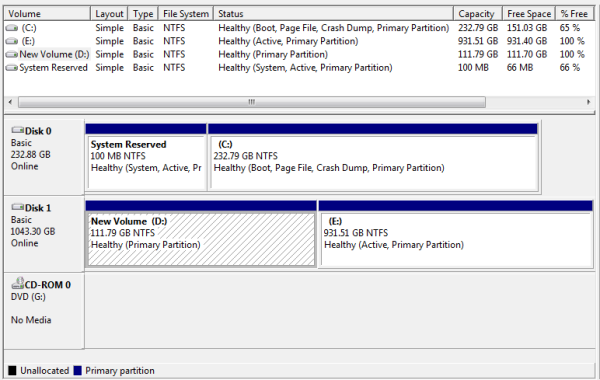Click the 111.70 GB free space cell

[527, 54]
